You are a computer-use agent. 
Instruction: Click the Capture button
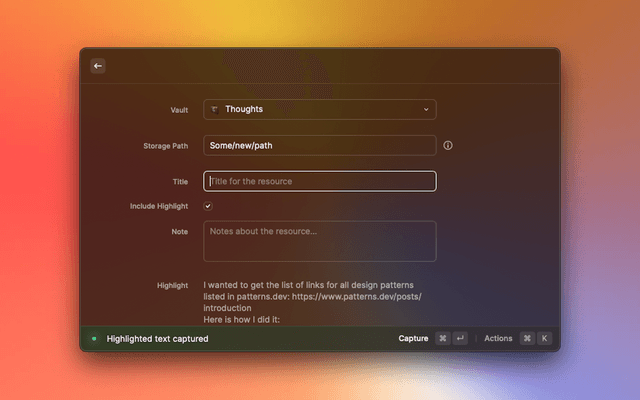point(413,339)
